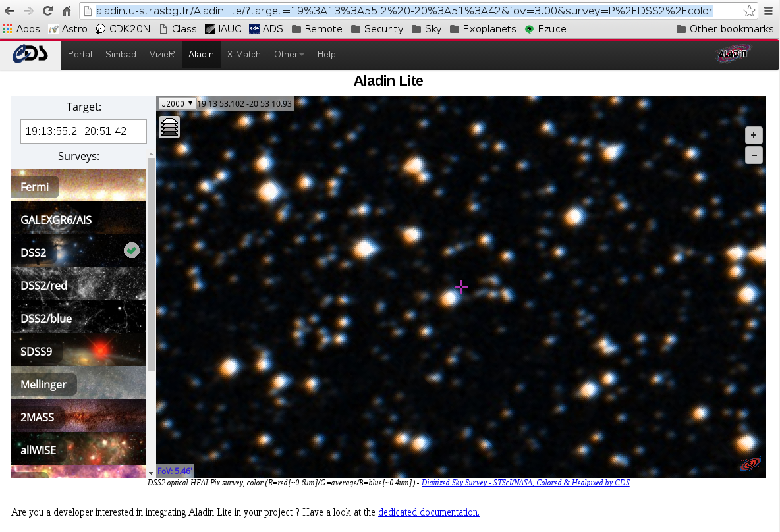Go back with the browser back arrow
The image size is (780, 532).
point(9,11)
